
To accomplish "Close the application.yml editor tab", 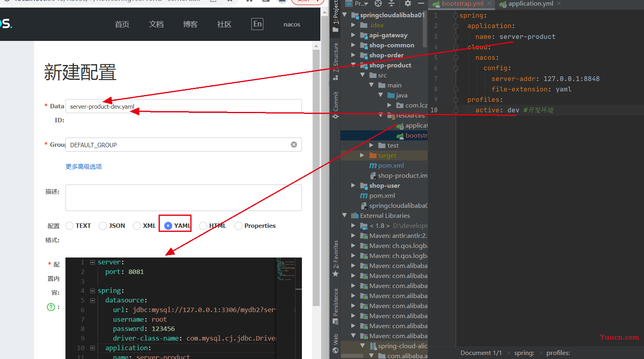I will pyautogui.click(x=559, y=4).
